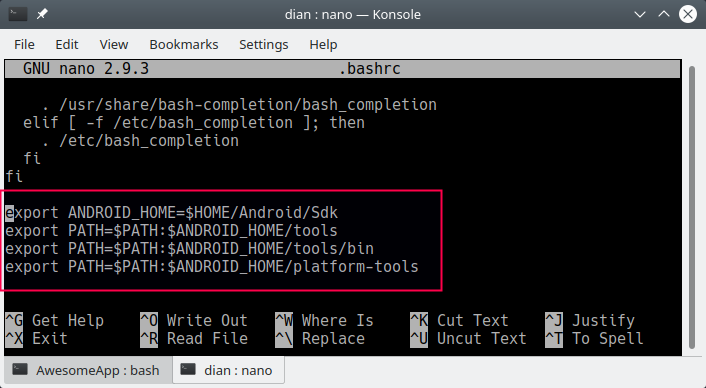Viewport: 706px width, 388px height.
Task: Click the PATH line ending in /tools
Action: pos(172,230)
